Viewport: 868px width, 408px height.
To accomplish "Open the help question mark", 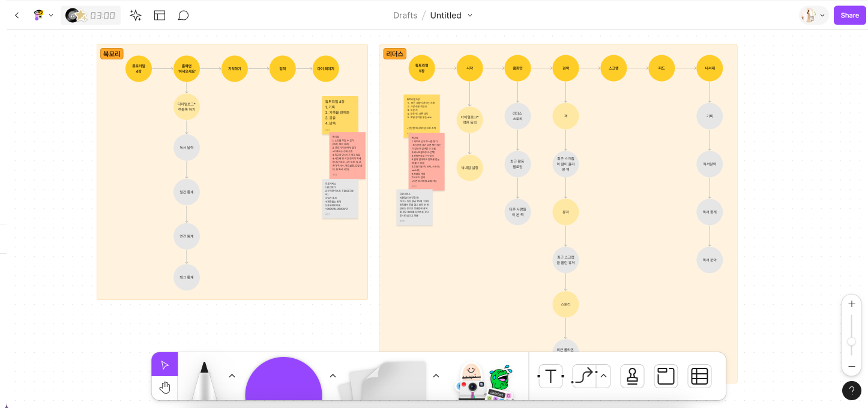I will click(x=852, y=391).
